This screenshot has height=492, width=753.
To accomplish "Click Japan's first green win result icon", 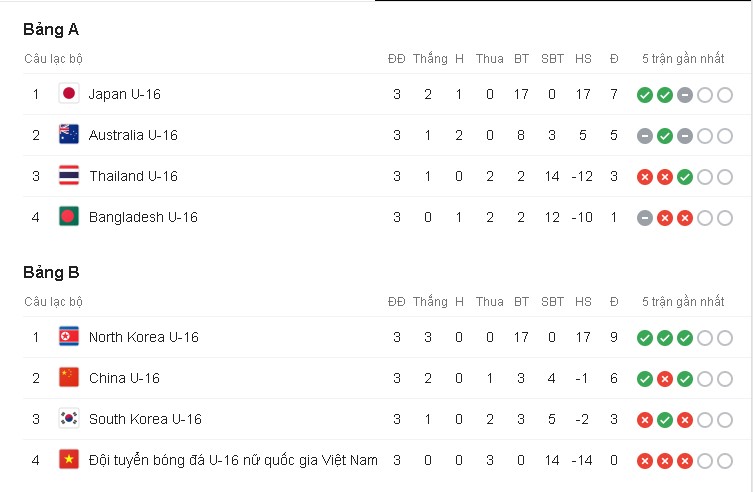I will tap(644, 95).
